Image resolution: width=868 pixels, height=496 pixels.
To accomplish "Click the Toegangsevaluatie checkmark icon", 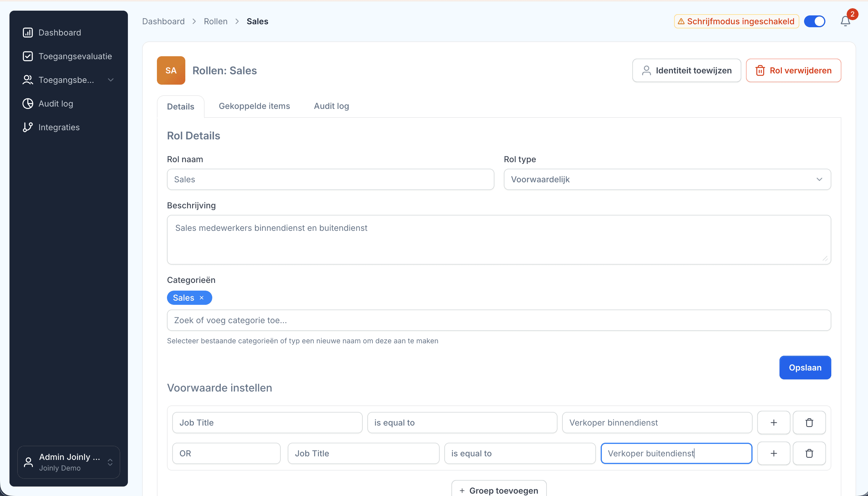I will (x=28, y=56).
